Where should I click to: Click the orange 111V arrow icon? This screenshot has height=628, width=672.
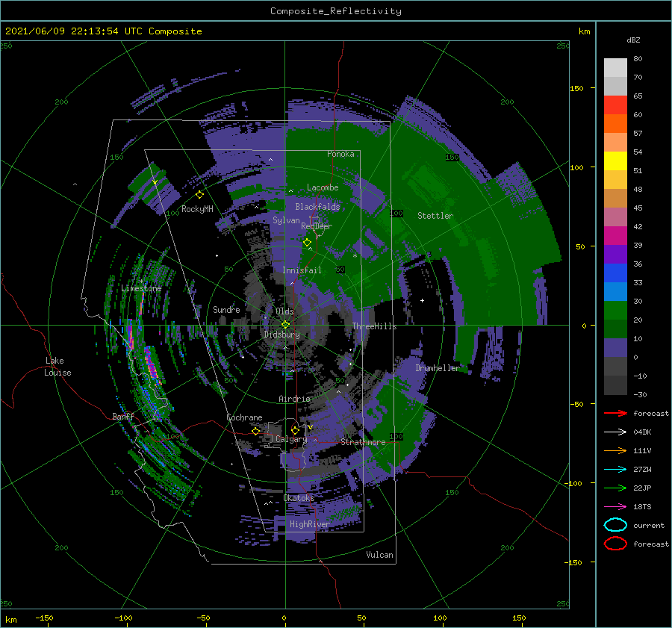tap(615, 450)
